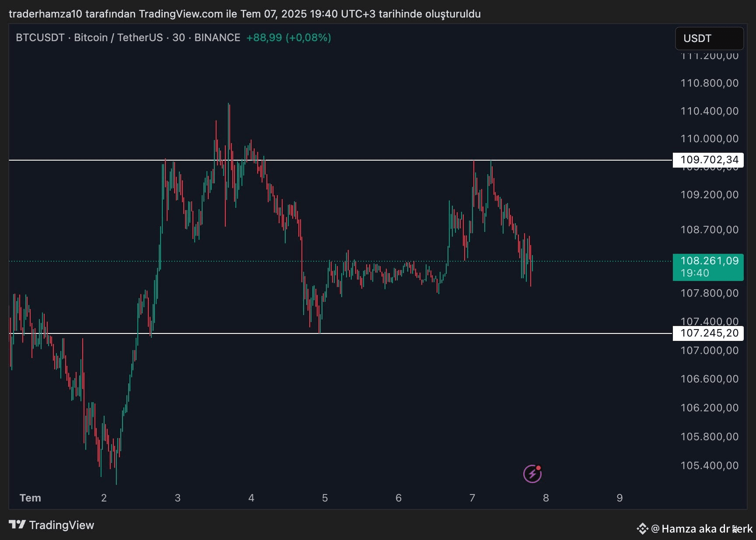Click the 106.600,00 price axis label
The width and height of the screenshot is (756, 540).
(x=709, y=379)
